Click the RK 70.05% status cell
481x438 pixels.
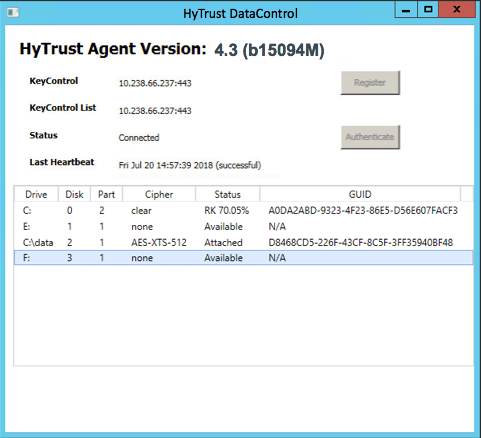point(227,211)
